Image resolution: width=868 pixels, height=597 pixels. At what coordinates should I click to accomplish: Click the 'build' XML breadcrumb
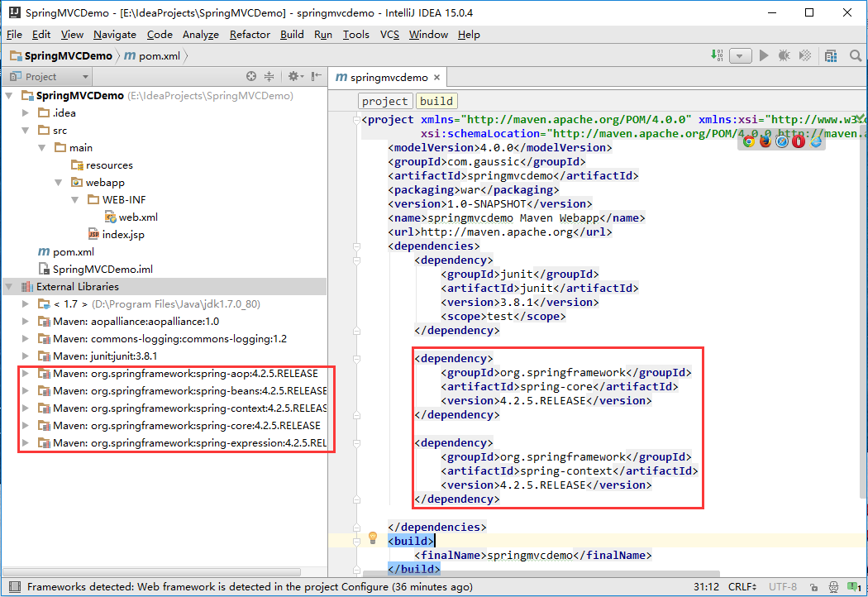tap(436, 102)
